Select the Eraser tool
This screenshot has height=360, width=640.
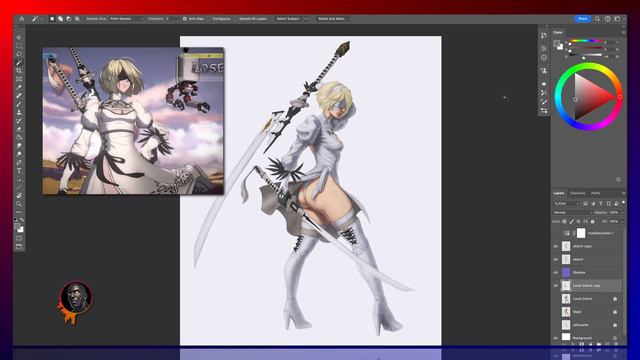pos(19,129)
